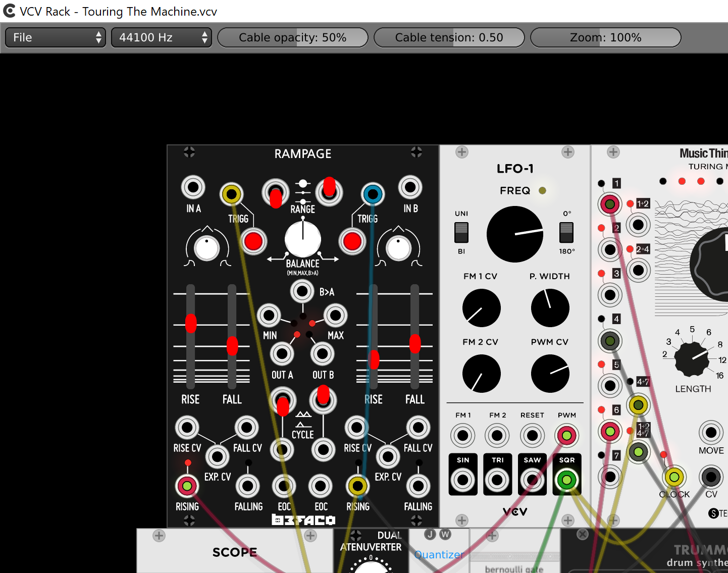The height and width of the screenshot is (573, 728).
Task: Click the LFO-1 FREQ knob
Action: pyautogui.click(x=515, y=234)
